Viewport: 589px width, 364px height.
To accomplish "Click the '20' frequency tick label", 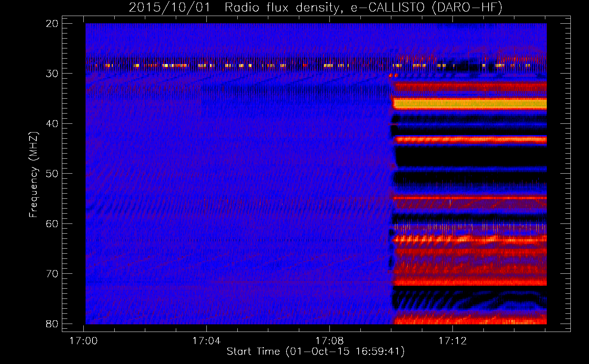I will (x=52, y=24).
